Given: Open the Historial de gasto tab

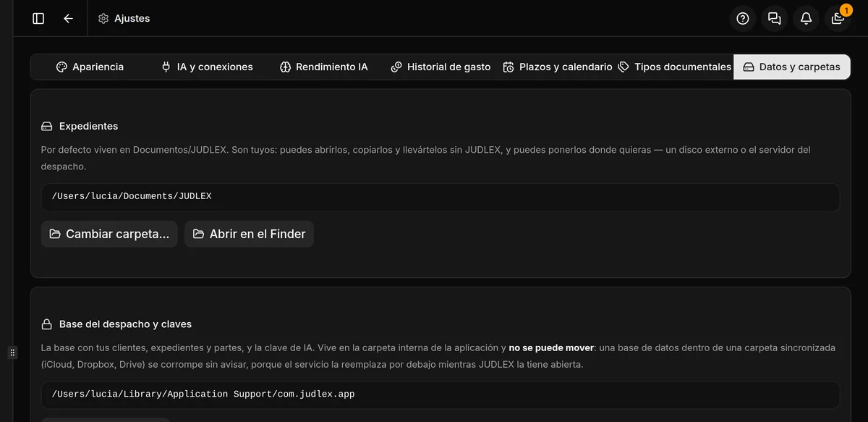Looking at the screenshot, I should coord(441,67).
